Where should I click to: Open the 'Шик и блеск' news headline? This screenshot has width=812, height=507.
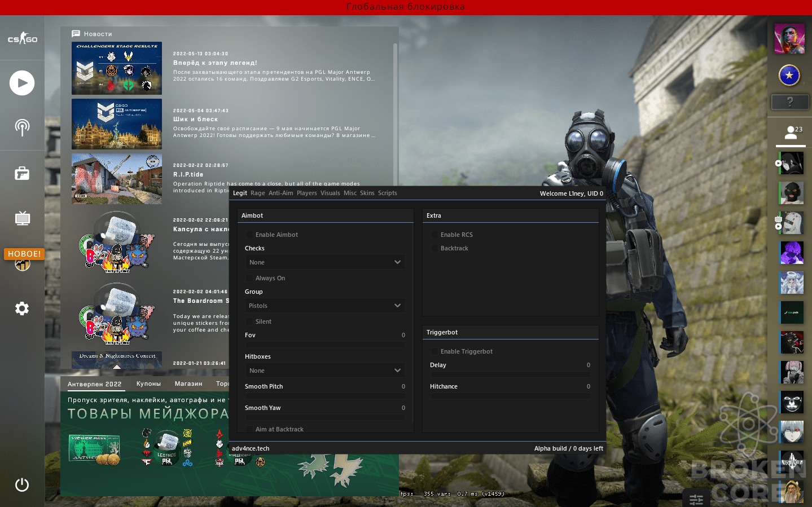coord(195,119)
